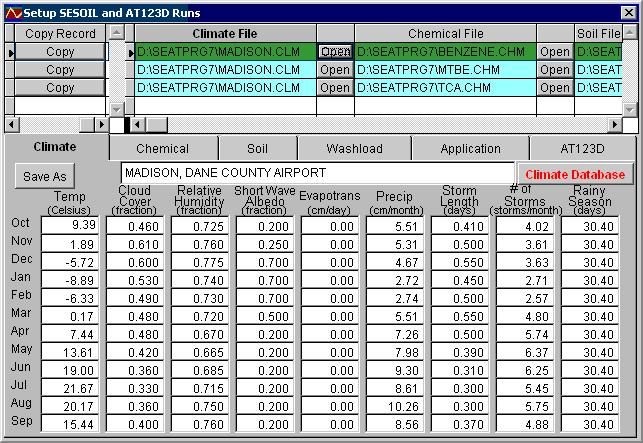Open the climate file for TCA row
The width and height of the screenshot is (643, 443).
(x=335, y=88)
